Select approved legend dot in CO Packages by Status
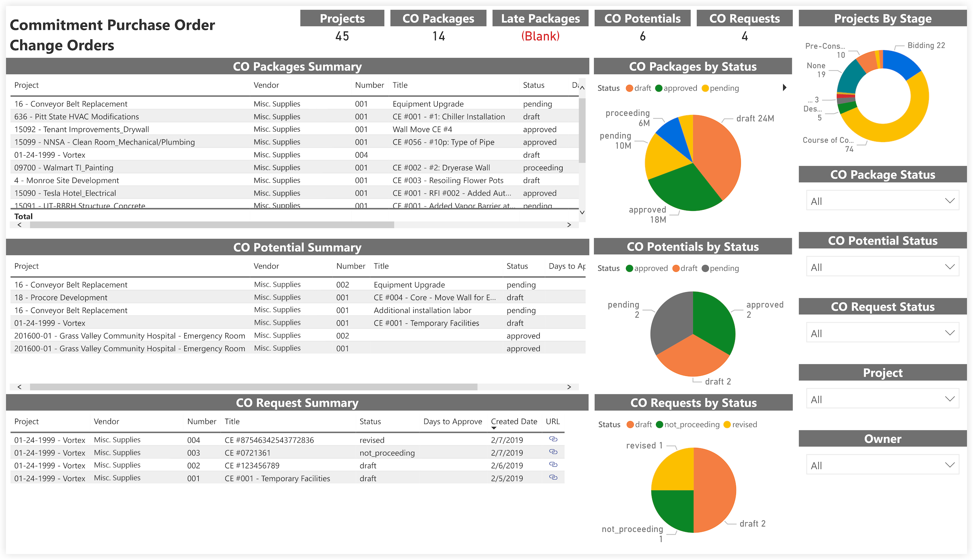Screen dimensions: 973x560 click(659, 88)
